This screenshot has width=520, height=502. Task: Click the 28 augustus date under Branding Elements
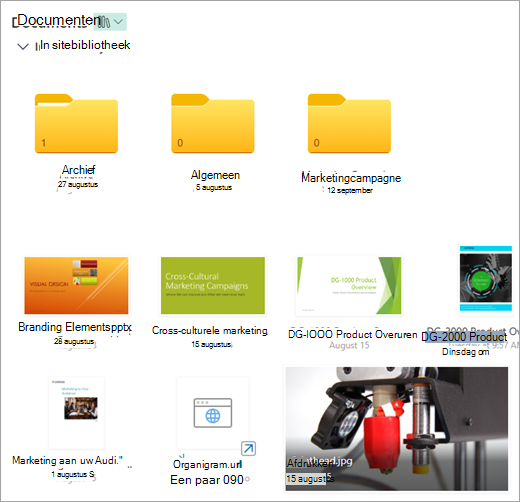(x=74, y=341)
